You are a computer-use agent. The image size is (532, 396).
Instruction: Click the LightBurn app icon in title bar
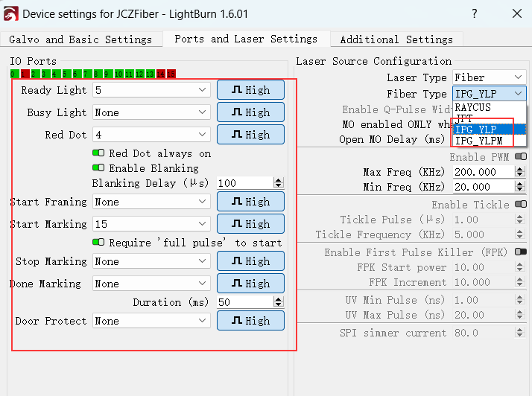click(x=11, y=14)
